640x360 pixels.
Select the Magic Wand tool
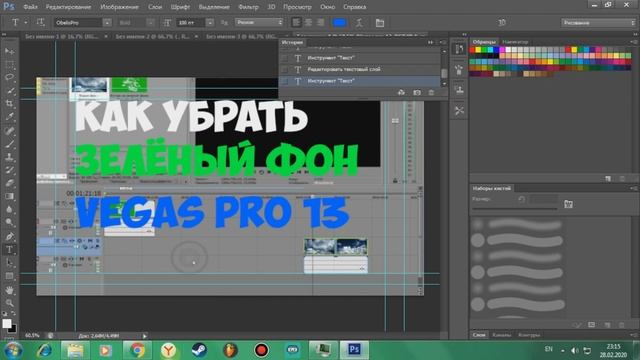tap(9, 91)
